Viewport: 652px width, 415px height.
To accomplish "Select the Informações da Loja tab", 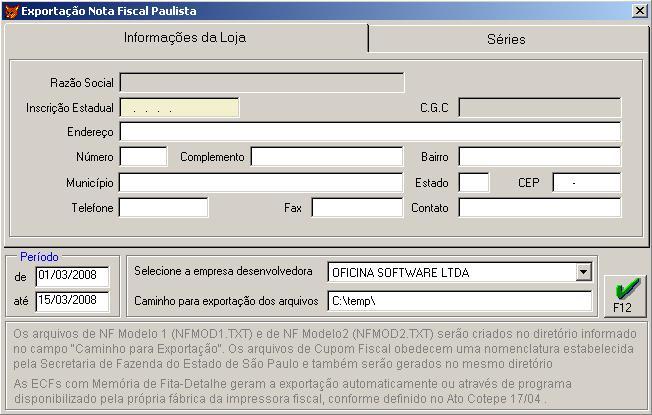I will [x=185, y=38].
